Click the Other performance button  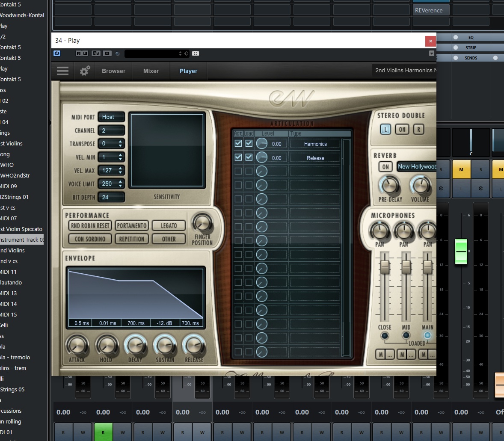click(169, 239)
